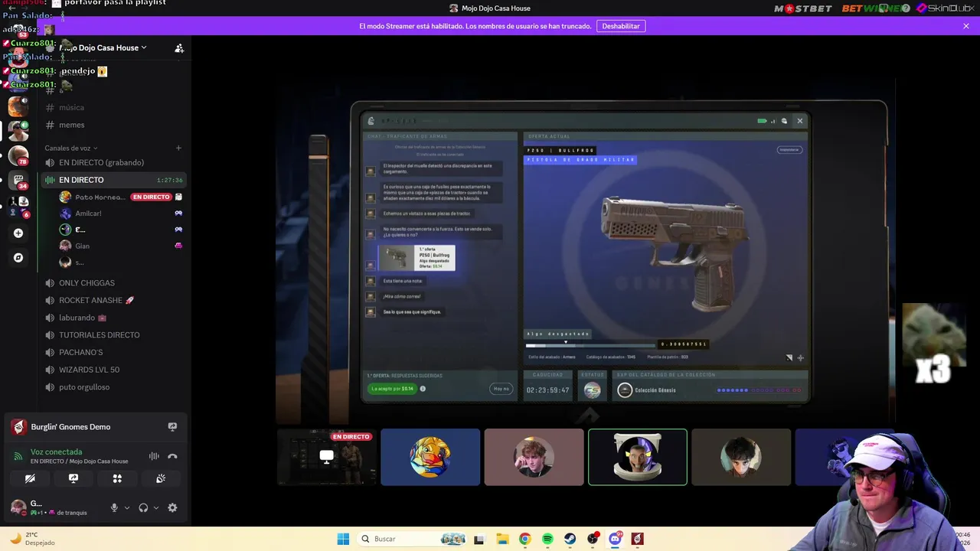Click the plus icon to create voice channel
This screenshot has height=551, width=980.
pyautogui.click(x=178, y=148)
